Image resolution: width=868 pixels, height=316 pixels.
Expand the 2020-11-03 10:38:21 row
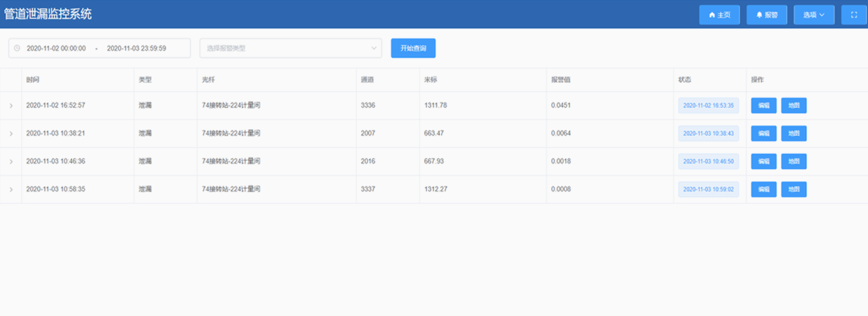[11, 134]
